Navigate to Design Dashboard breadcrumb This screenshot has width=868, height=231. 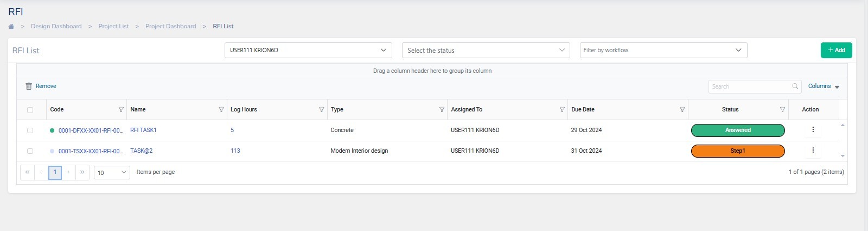pos(56,26)
